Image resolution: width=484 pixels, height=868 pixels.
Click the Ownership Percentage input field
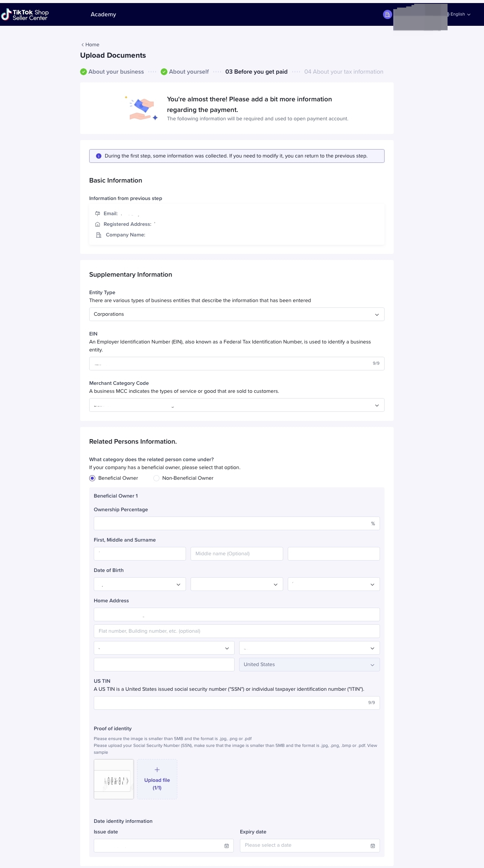tap(232, 523)
